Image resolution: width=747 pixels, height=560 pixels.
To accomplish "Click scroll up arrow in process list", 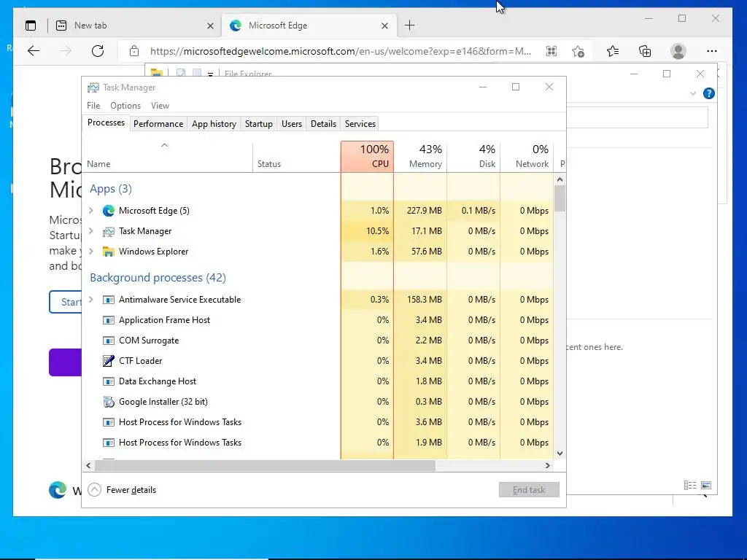I will (x=560, y=179).
